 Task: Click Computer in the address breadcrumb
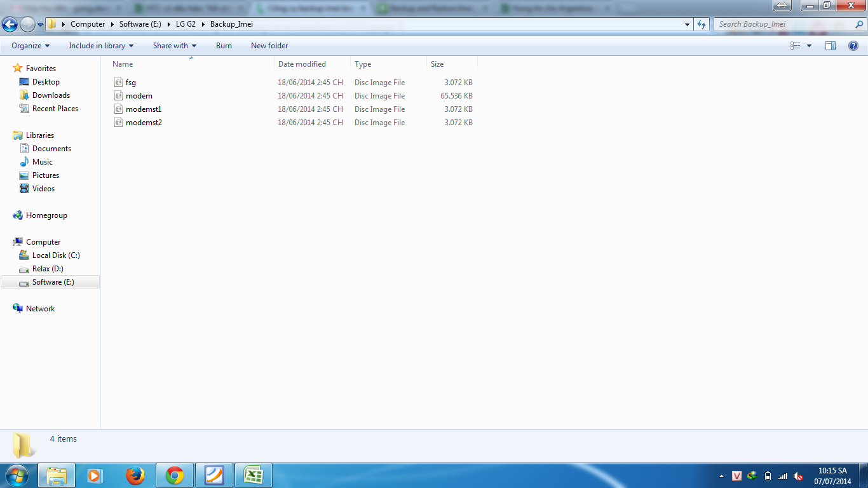click(88, 24)
